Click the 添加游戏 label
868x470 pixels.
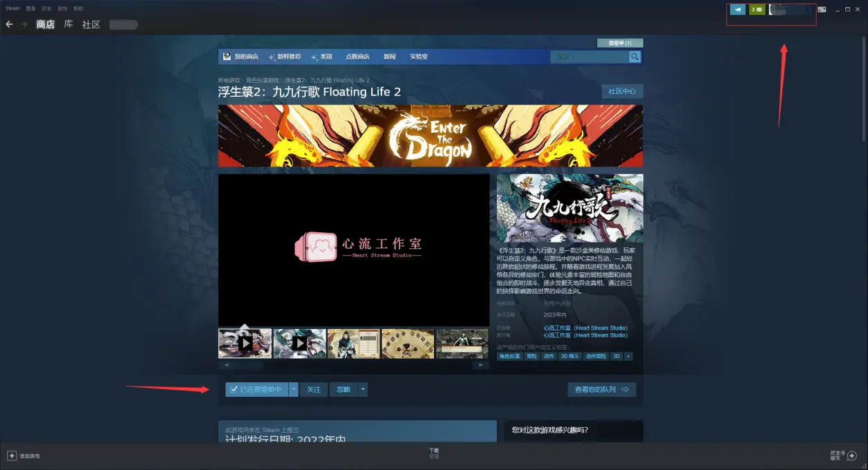(30, 456)
